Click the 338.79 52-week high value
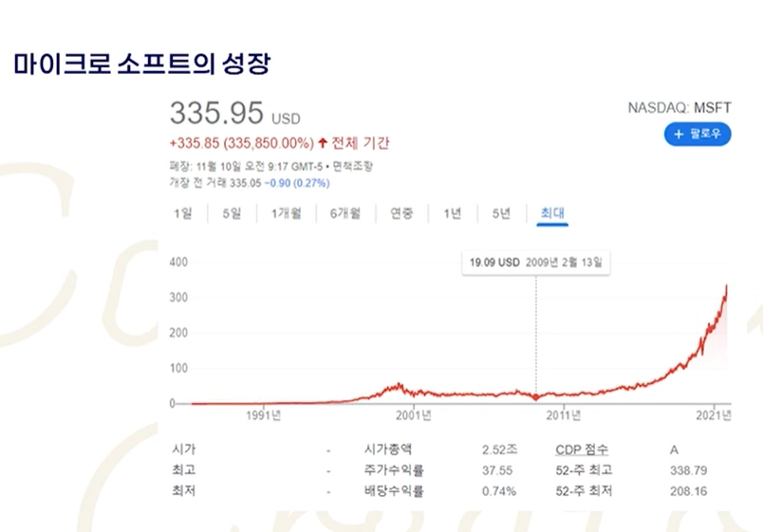The height and width of the screenshot is (532, 763). (688, 470)
